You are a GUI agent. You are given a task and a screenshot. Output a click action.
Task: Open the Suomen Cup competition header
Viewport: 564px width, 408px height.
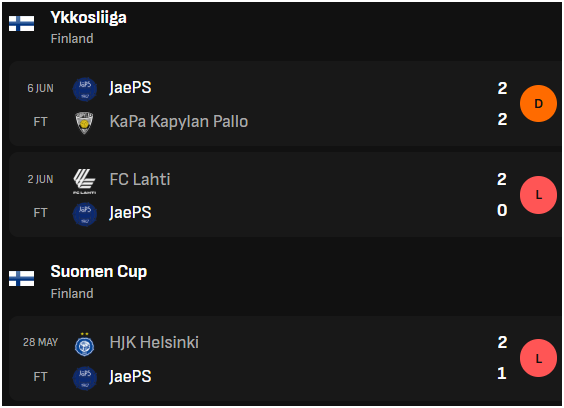point(99,272)
